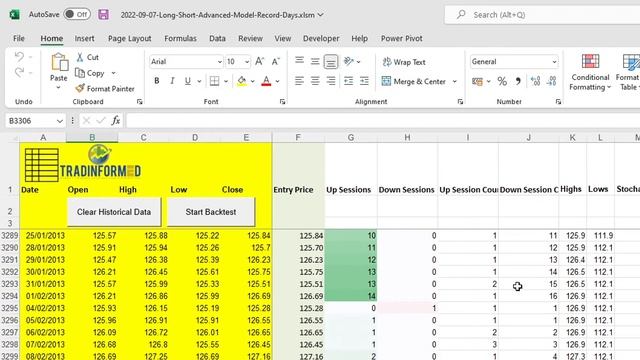Select row 3294 header
Screen dimensions: 640x360
click(9, 296)
